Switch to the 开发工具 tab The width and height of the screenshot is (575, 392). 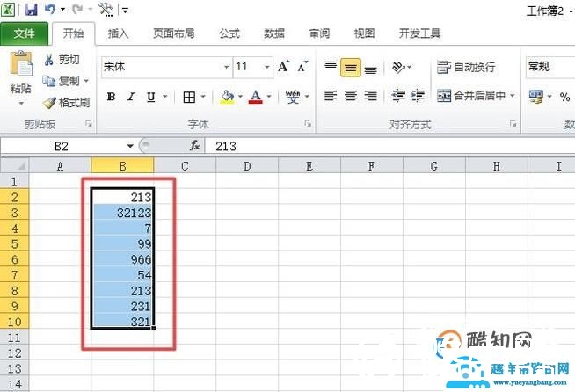(x=419, y=33)
